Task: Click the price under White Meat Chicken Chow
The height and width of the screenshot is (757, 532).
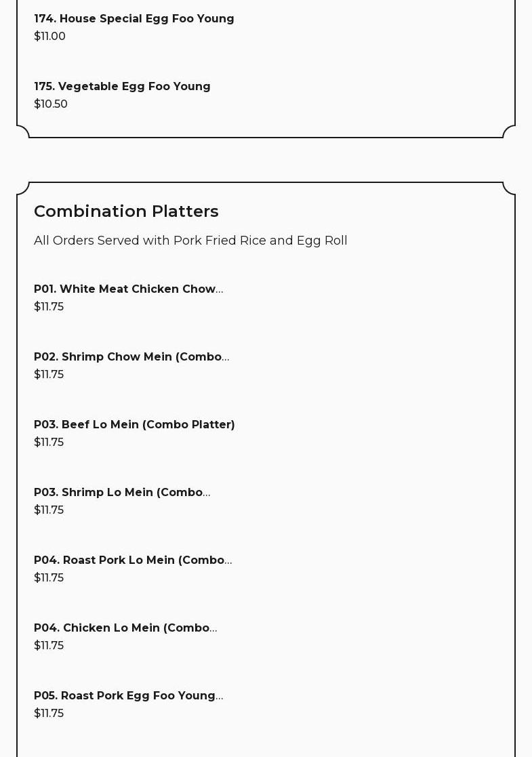Action: click(49, 307)
